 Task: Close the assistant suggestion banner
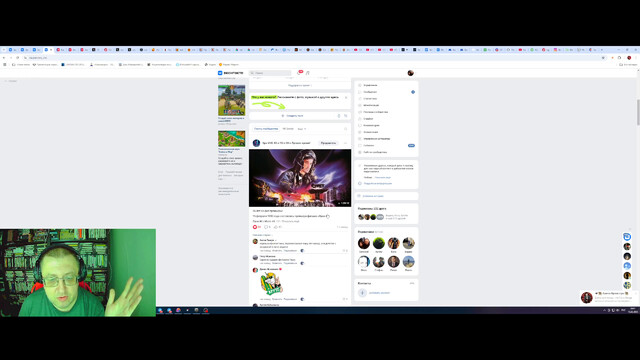[x=346, y=98]
